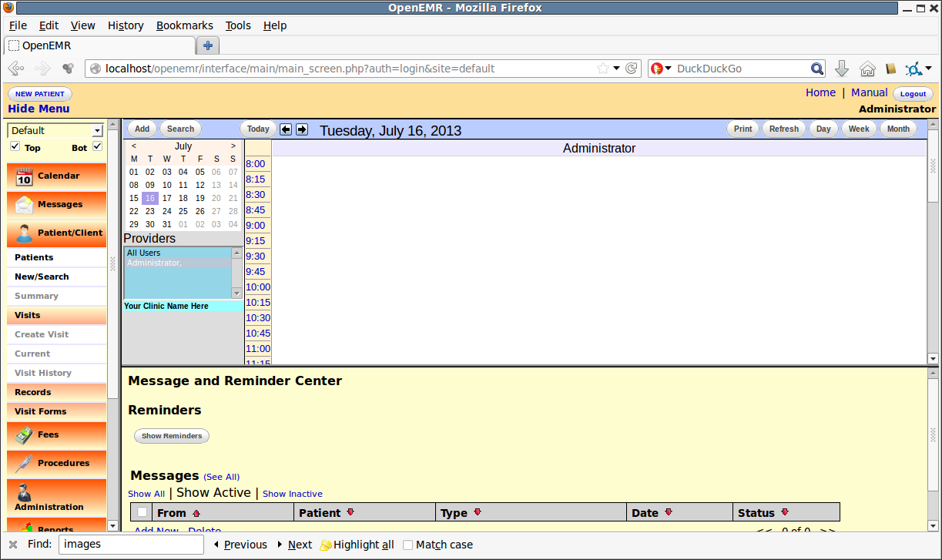
Task: Open Messages envelope icon in sidebar
Action: [24, 205]
